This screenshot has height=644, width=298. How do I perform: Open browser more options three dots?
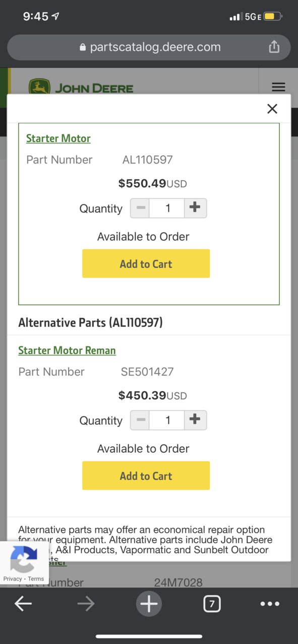[x=270, y=604]
